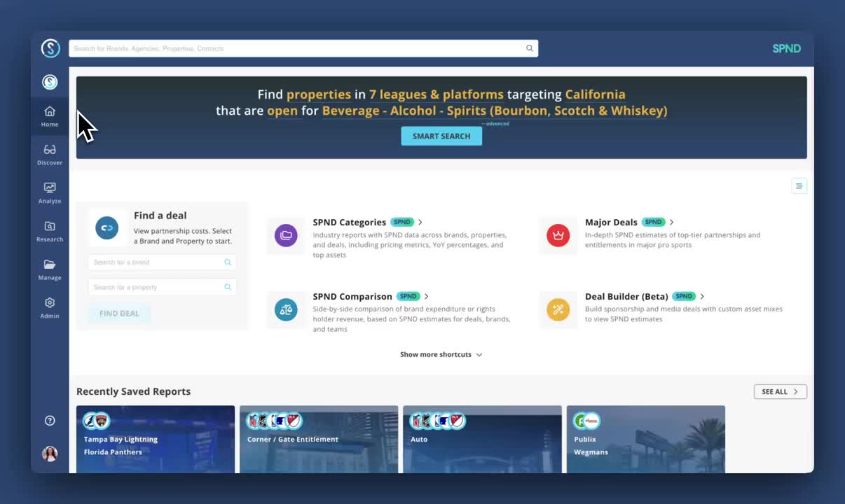Change the 'properties' selection in banner

[x=319, y=94]
